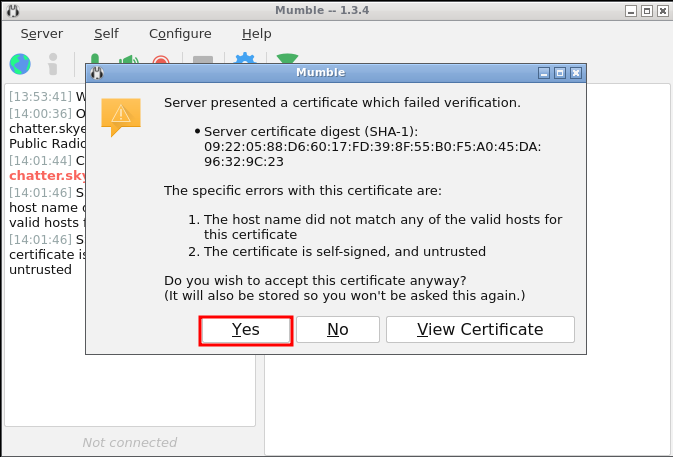This screenshot has width=673, height=457.
Task: Click the blue settings gear icon
Action: pyautogui.click(x=244, y=60)
